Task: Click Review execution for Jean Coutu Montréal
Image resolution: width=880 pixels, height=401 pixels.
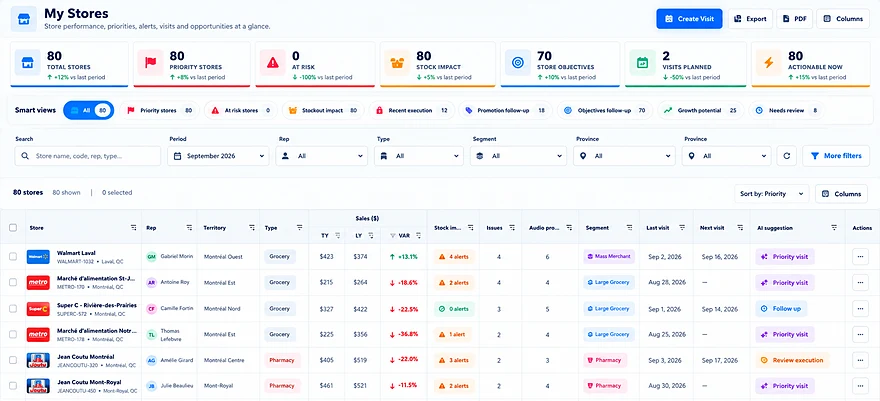Action: tap(792, 360)
